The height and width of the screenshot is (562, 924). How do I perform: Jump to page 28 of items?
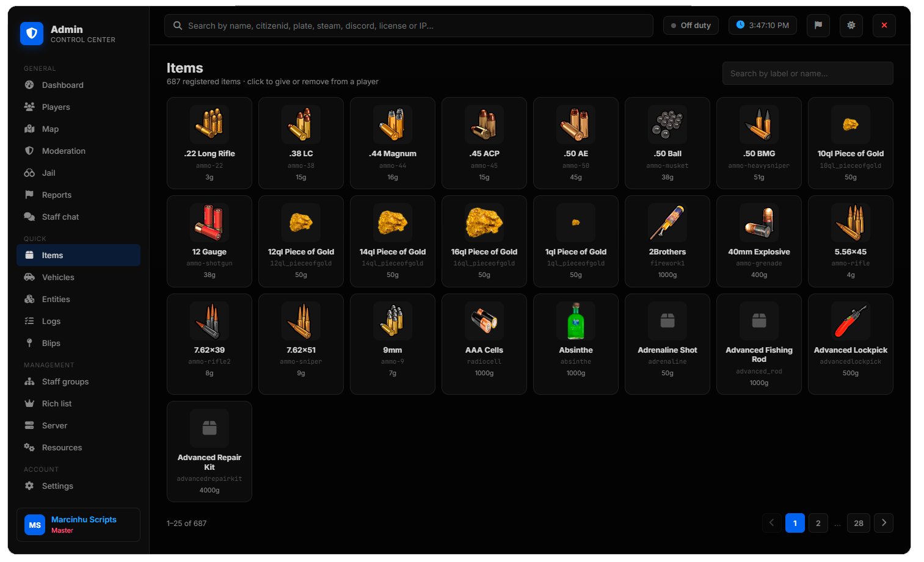[859, 523]
